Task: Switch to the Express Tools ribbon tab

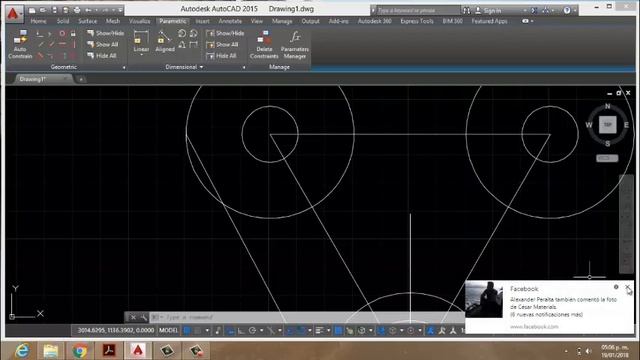Action: (417, 21)
